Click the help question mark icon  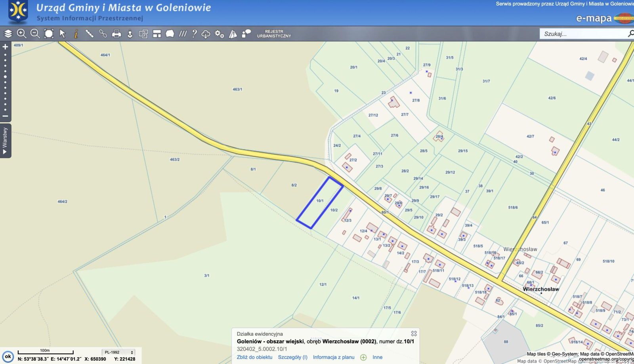click(x=194, y=34)
